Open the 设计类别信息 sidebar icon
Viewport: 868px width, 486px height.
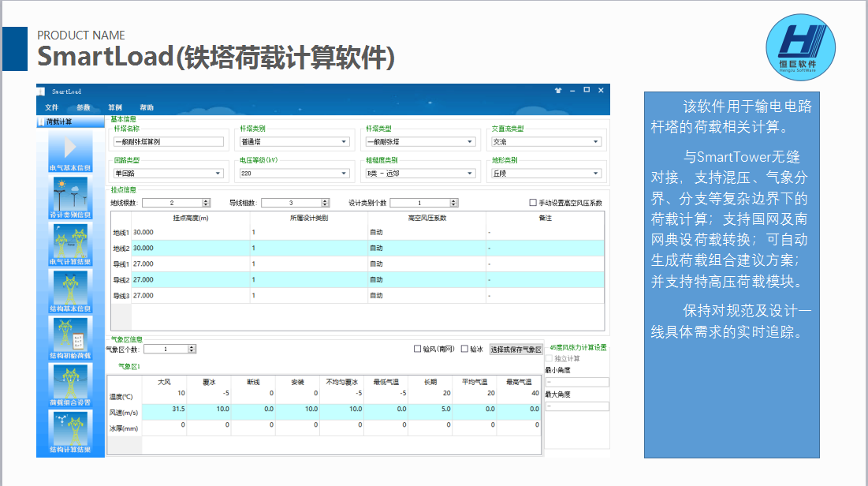click(70, 198)
